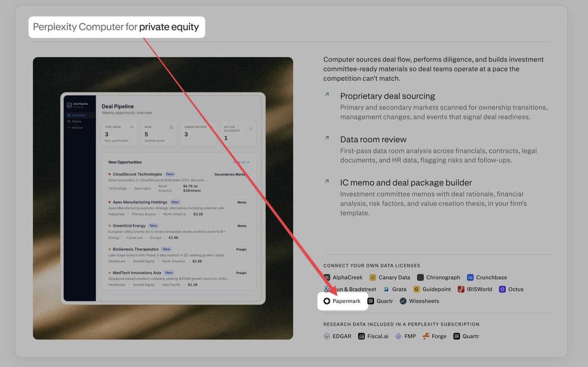The image size is (588, 367).
Task: Click the $1.2B deal value
Action: 193,285
